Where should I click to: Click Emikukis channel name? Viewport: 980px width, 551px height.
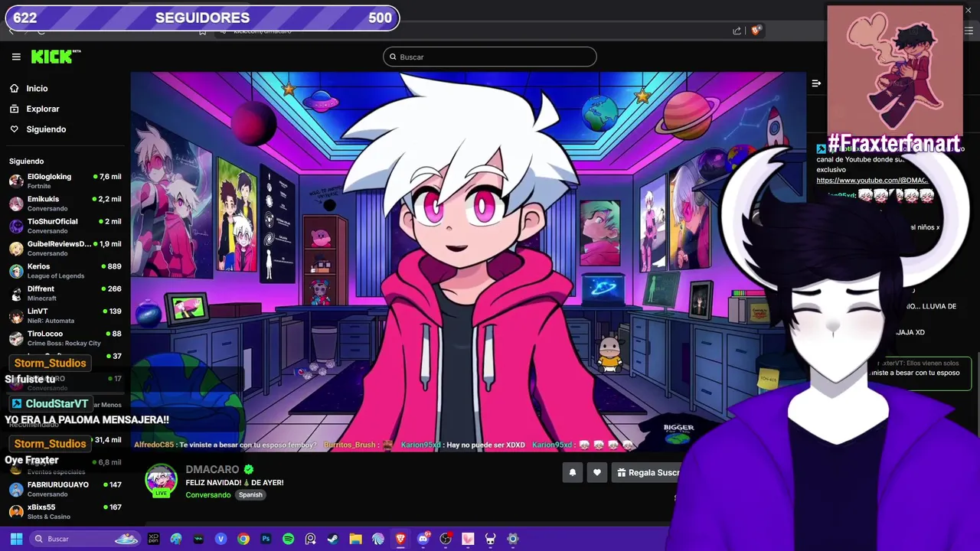pyautogui.click(x=43, y=199)
